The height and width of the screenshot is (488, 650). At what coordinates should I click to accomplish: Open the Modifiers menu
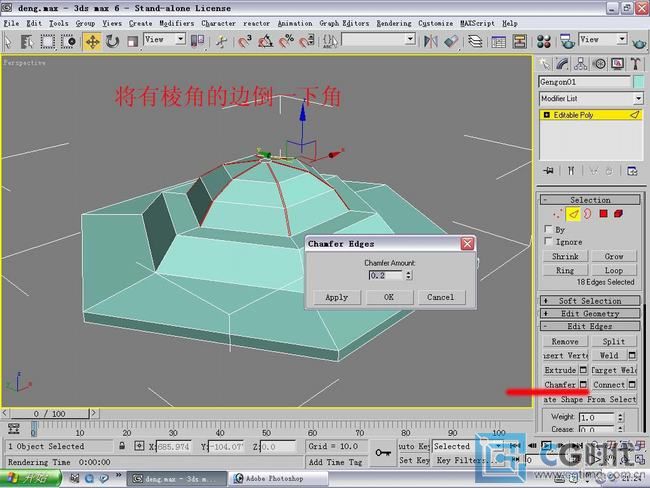coord(177,23)
